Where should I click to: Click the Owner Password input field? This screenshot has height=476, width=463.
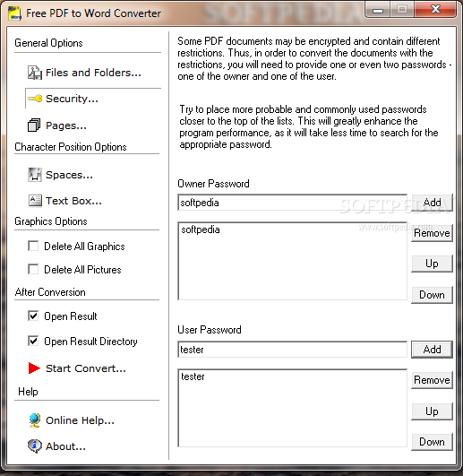coord(292,203)
